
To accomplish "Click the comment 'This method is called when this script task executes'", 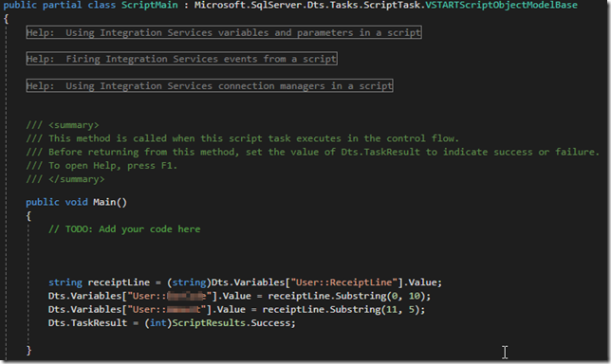I will (242, 138).
